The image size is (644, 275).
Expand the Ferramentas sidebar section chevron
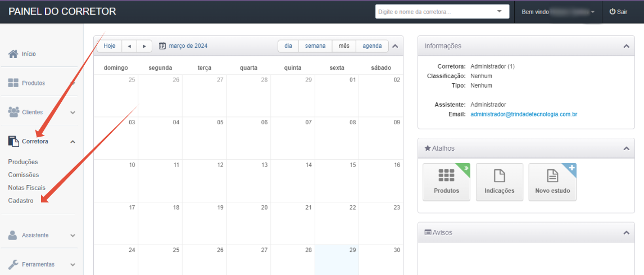point(72,265)
